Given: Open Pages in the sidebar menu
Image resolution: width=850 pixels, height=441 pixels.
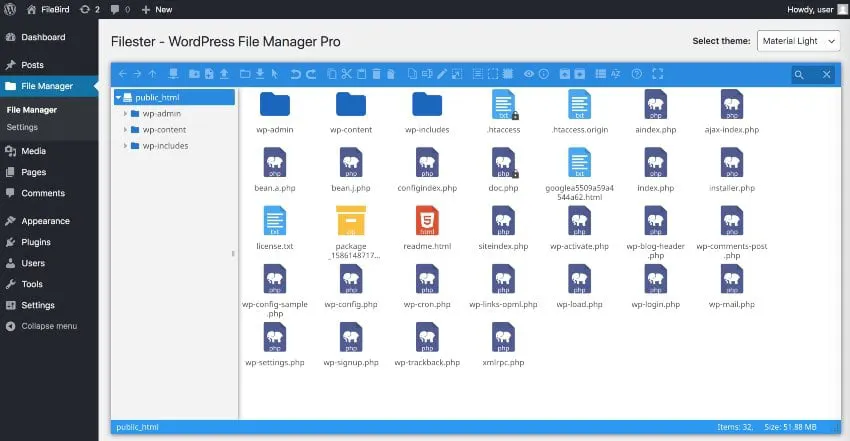Looking at the screenshot, I should tap(49, 172).
